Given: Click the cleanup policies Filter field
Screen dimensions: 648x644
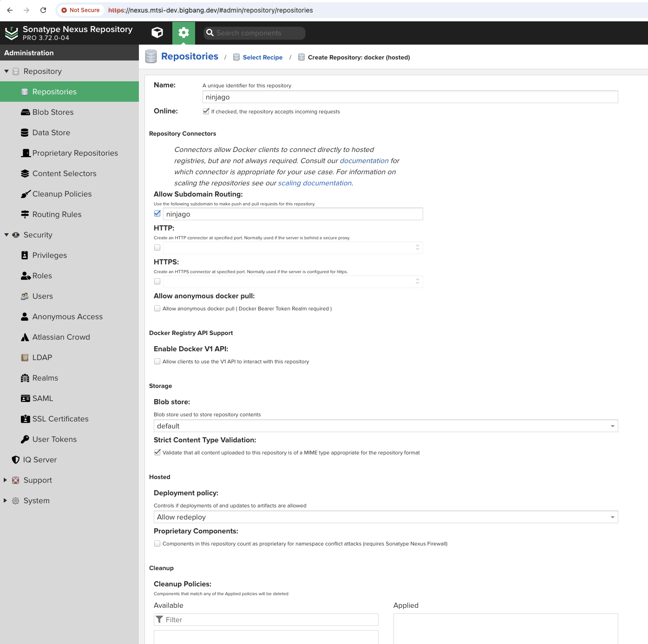Looking at the screenshot, I should (266, 619).
